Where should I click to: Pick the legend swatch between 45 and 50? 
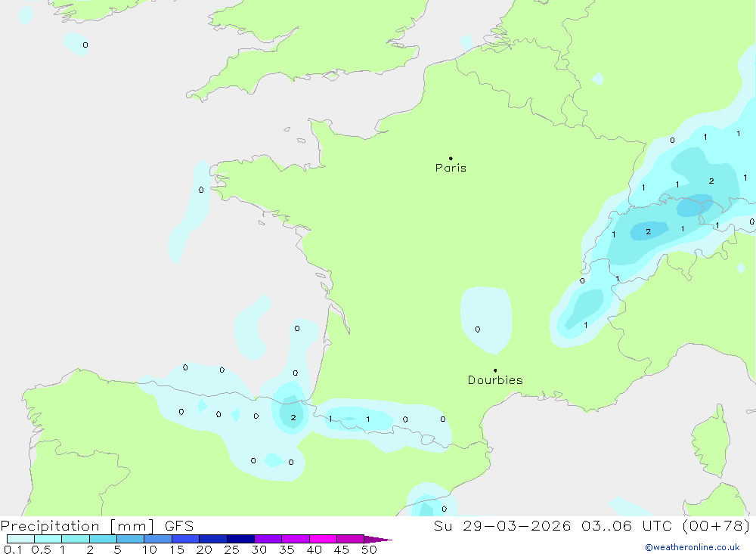pos(350,539)
